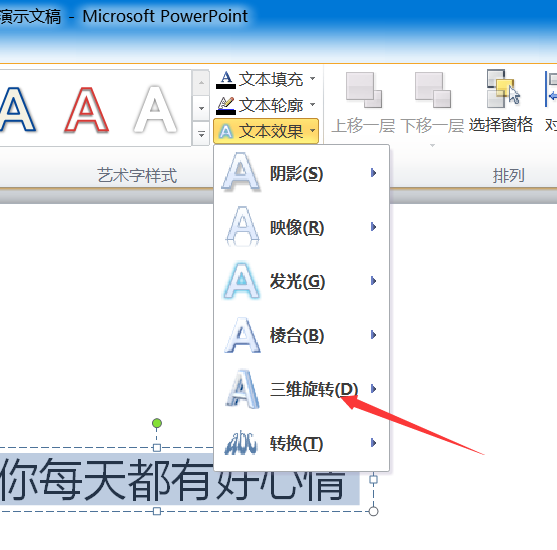
Task: Click the 文本轮廓 text outline icon
Action: 226,106
